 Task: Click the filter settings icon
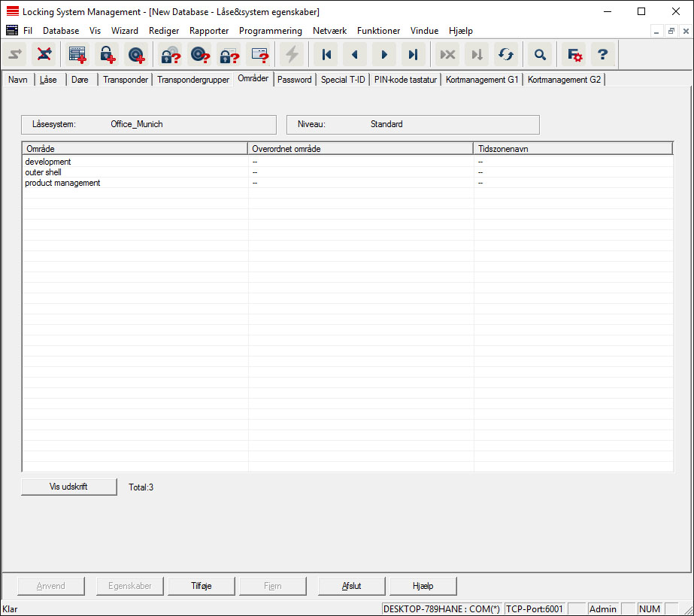[x=574, y=54]
